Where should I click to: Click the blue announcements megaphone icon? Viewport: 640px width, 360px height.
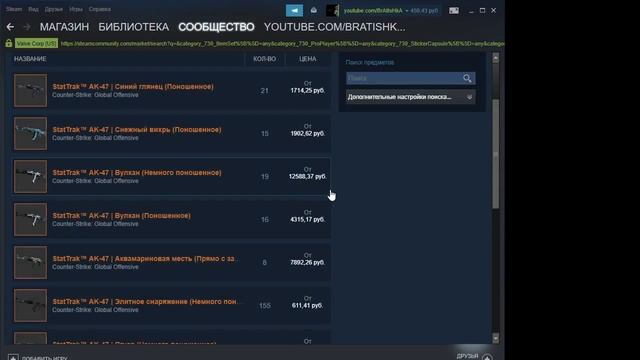pyautogui.click(x=294, y=10)
